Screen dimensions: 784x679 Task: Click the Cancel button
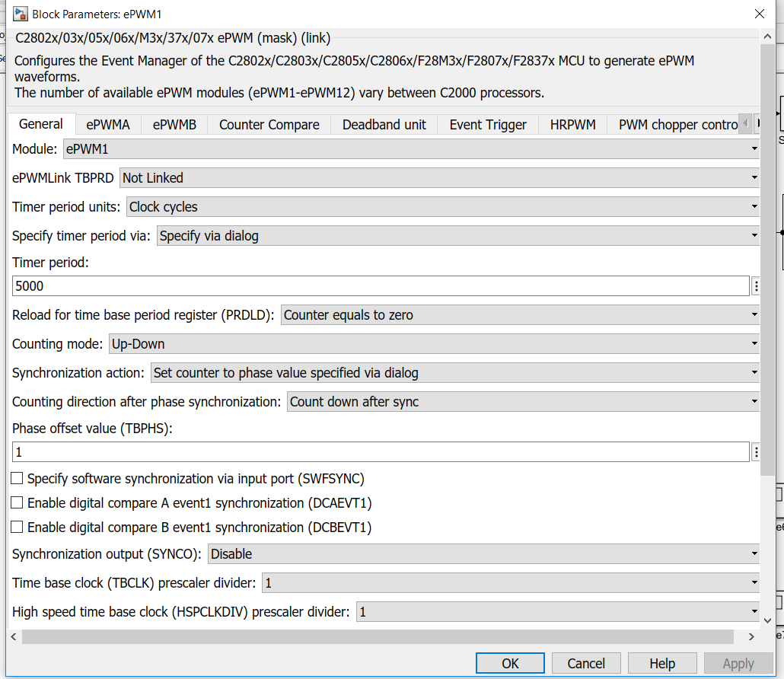pos(586,664)
